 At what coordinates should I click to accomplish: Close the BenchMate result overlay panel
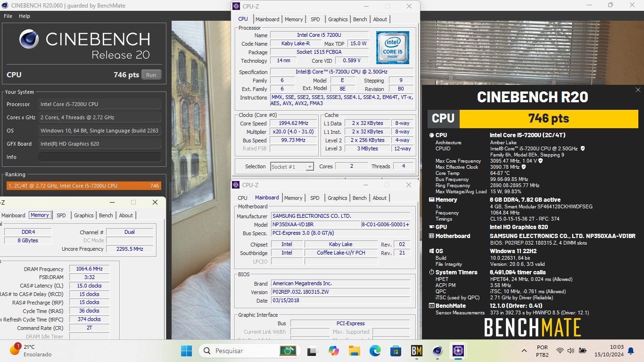click(638, 90)
